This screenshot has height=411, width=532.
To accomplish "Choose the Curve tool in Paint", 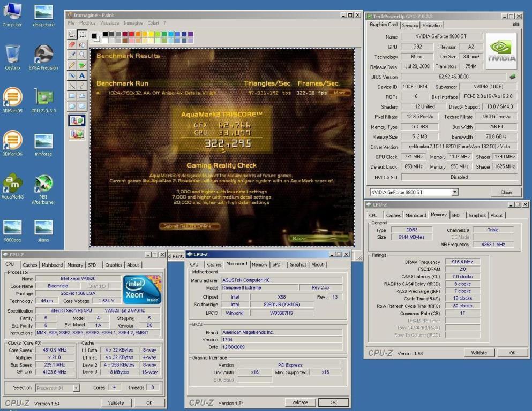I will (82, 86).
